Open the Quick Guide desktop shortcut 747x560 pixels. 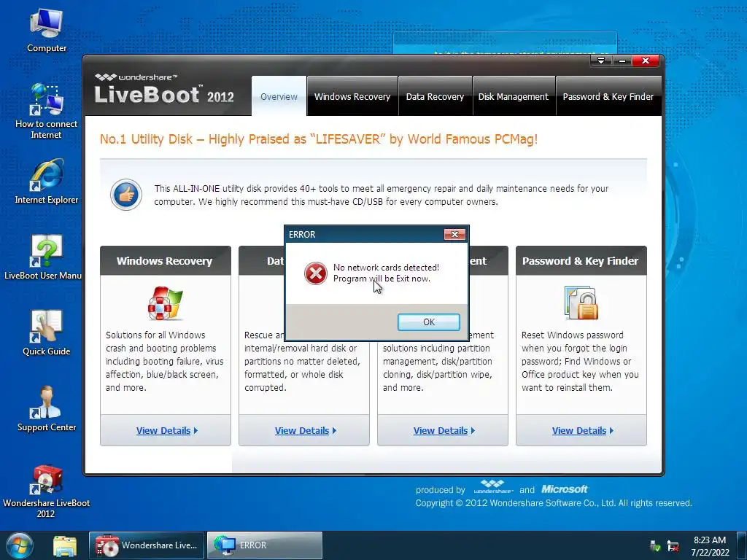pos(46,333)
